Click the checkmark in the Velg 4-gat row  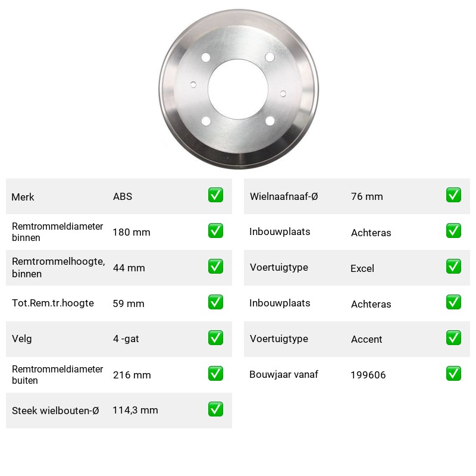coord(215,338)
